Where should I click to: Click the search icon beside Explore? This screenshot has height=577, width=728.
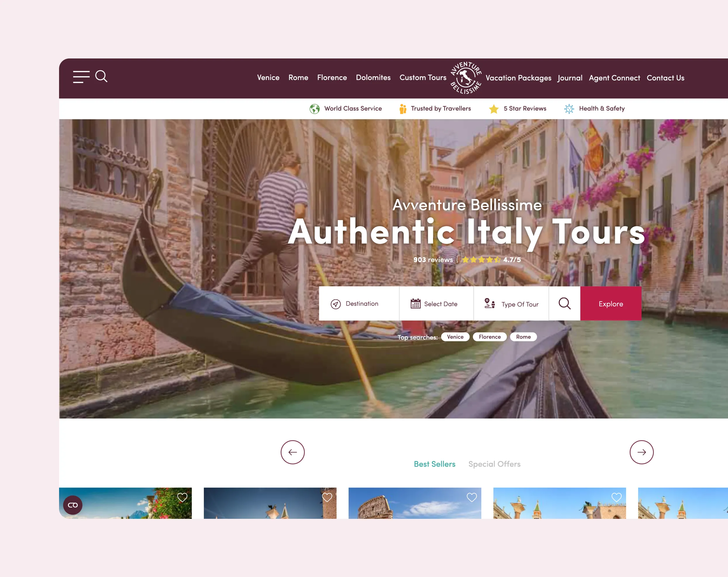[565, 303]
